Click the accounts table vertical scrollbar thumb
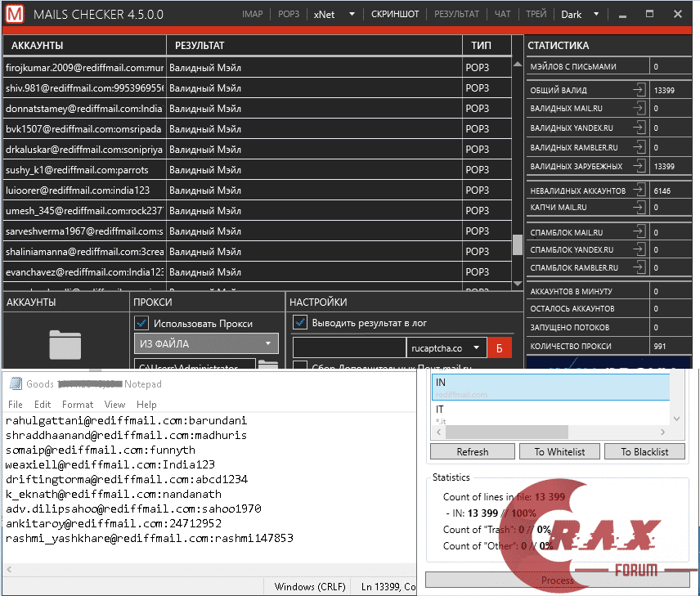The image size is (700, 596). (x=517, y=245)
